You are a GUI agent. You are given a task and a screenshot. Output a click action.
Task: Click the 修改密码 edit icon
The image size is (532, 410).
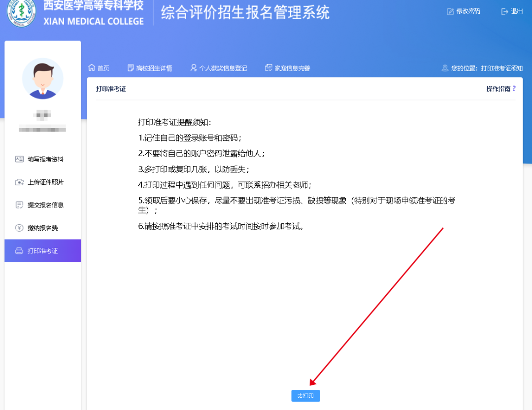[x=450, y=11]
